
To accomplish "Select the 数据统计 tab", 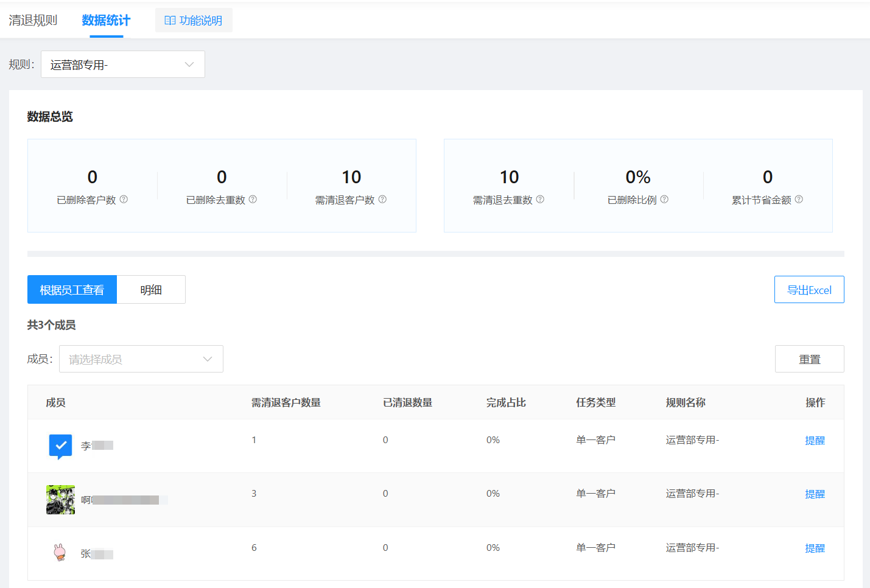I will [x=106, y=20].
